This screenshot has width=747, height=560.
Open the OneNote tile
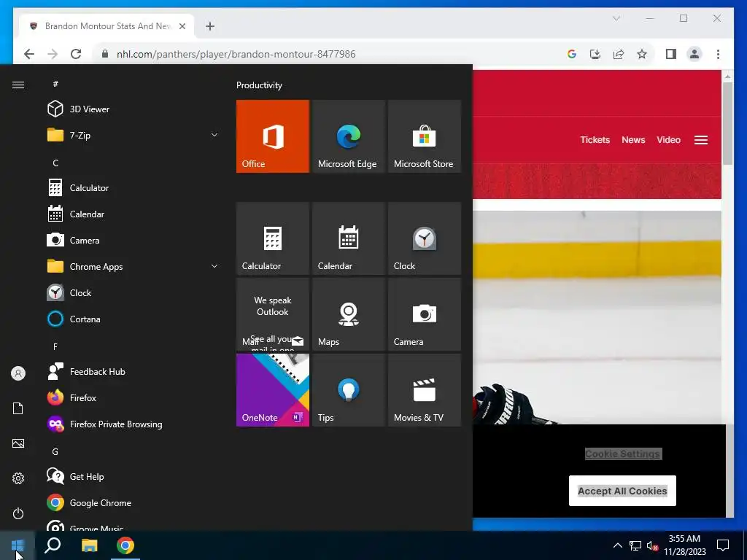(x=273, y=390)
